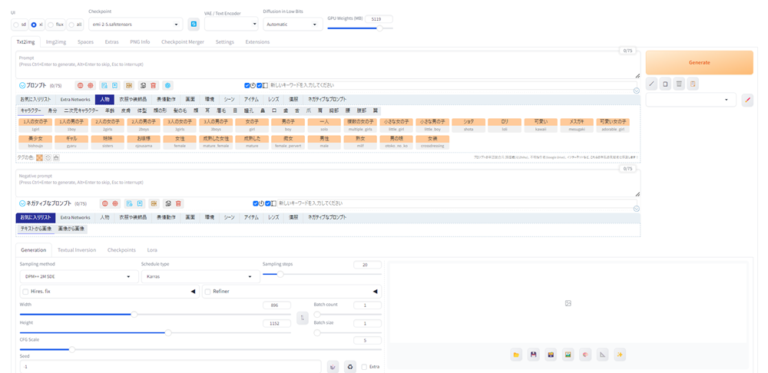Click the swap width and height icon
The height and width of the screenshot is (373, 768).
point(303,318)
